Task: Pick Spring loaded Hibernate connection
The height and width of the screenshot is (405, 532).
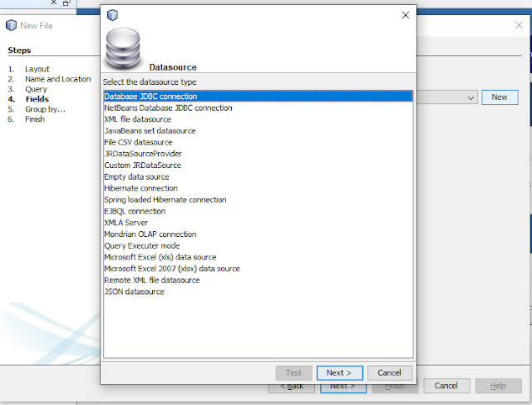Action: [259, 200]
